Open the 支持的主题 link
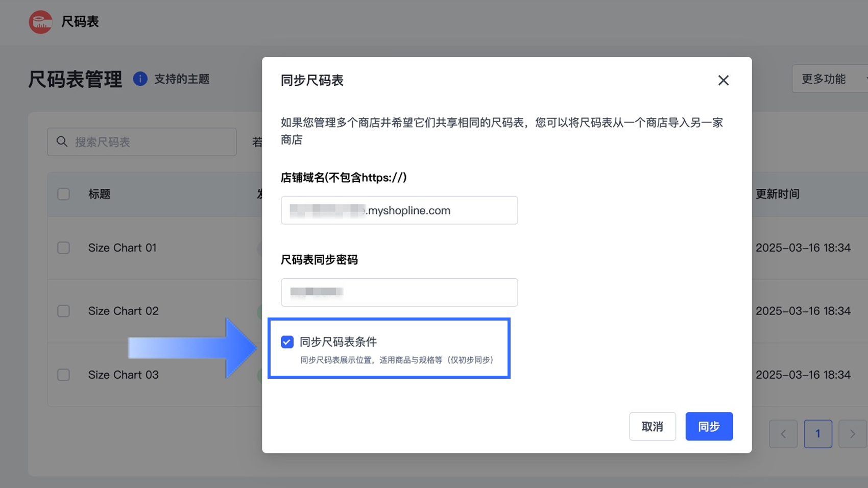The width and height of the screenshot is (868, 488). (182, 79)
